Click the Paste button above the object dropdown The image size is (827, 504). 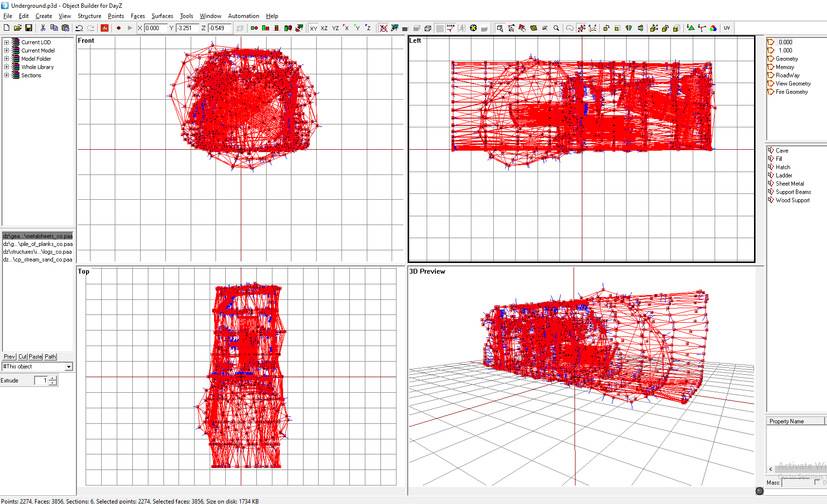point(35,356)
